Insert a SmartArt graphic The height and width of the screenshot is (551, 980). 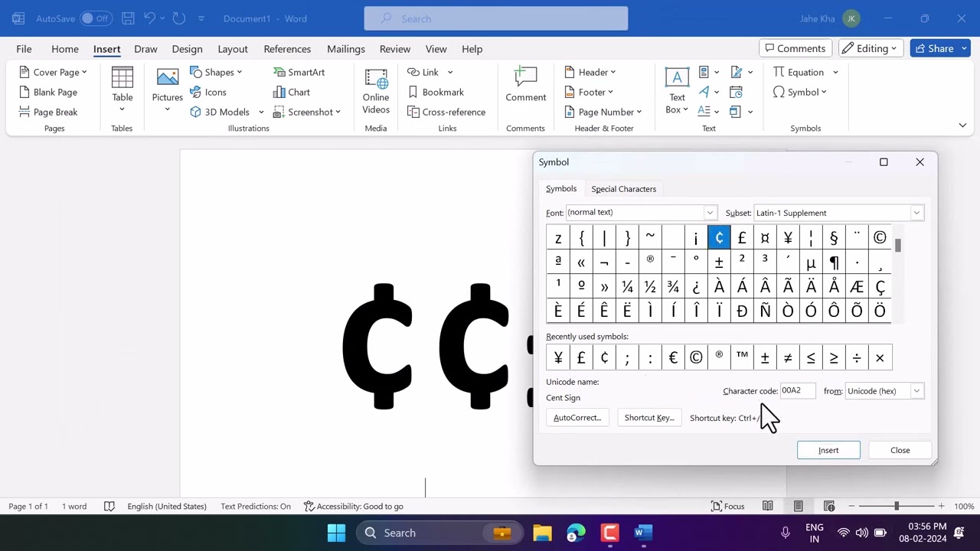tap(299, 72)
